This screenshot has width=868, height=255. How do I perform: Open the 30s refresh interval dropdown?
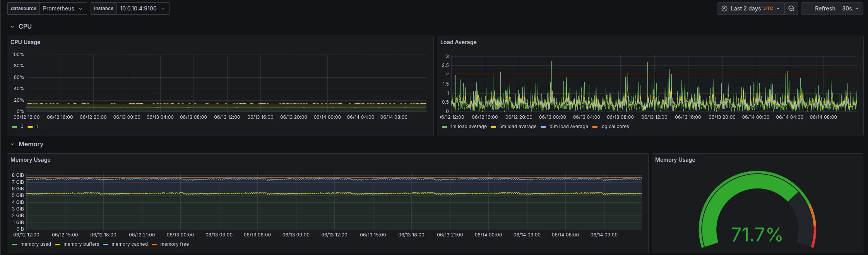[x=851, y=9]
